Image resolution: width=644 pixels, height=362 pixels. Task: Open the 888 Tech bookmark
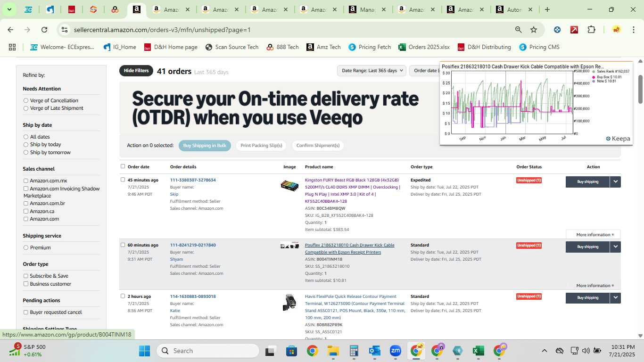click(x=283, y=47)
